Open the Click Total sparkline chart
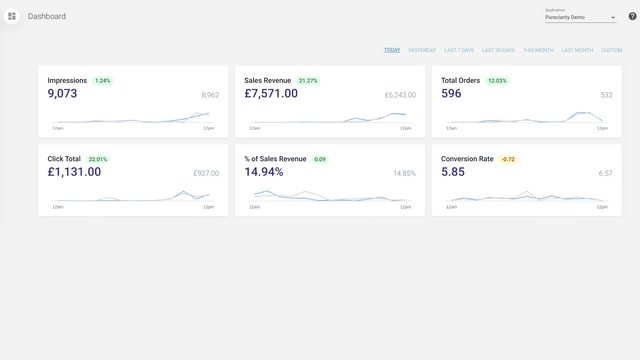This screenshot has width=640, height=360. 133,198
